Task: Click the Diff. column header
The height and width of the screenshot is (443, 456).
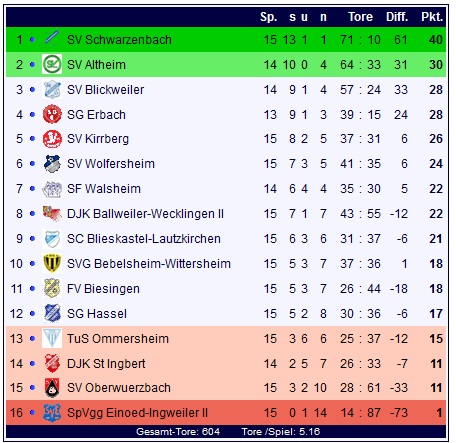Action: pos(397,17)
